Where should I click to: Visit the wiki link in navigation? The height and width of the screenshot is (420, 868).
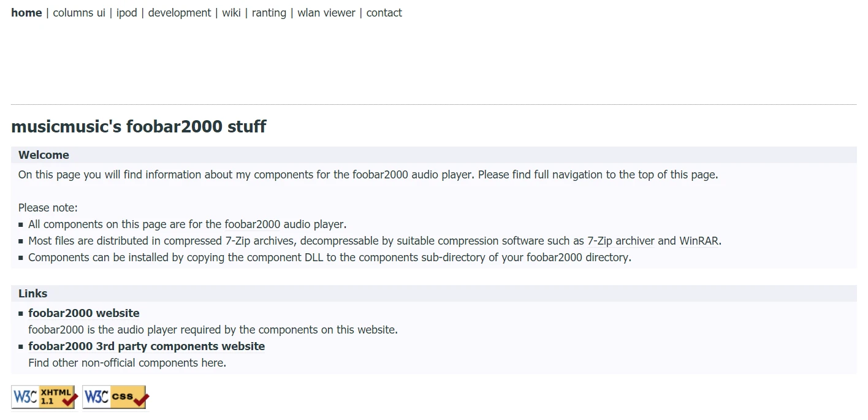[231, 13]
